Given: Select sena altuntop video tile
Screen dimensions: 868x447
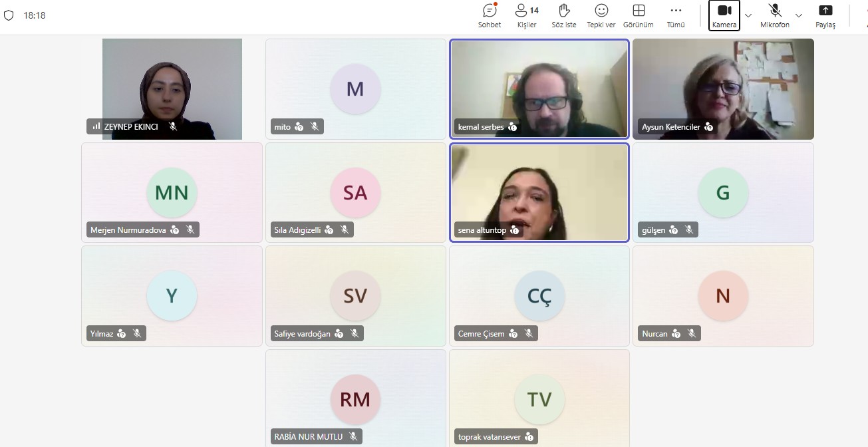Looking at the screenshot, I should pyautogui.click(x=539, y=193).
